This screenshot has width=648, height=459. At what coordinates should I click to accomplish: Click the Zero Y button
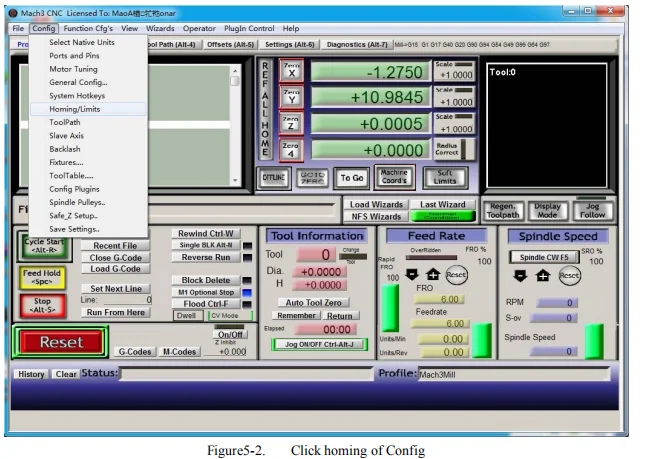pyautogui.click(x=291, y=97)
